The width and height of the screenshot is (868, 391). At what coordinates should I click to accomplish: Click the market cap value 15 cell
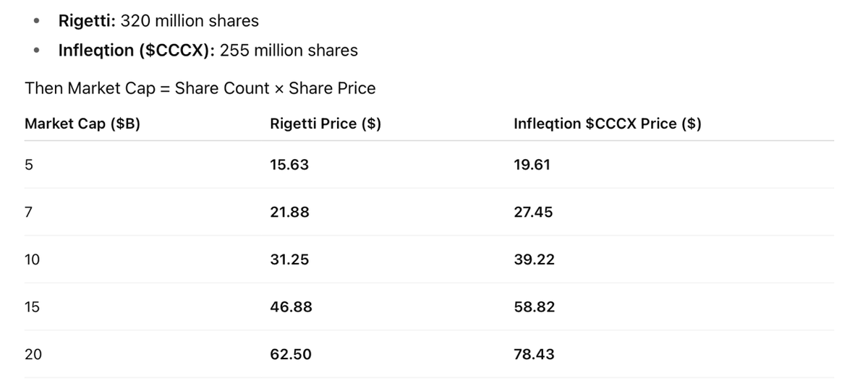33,307
